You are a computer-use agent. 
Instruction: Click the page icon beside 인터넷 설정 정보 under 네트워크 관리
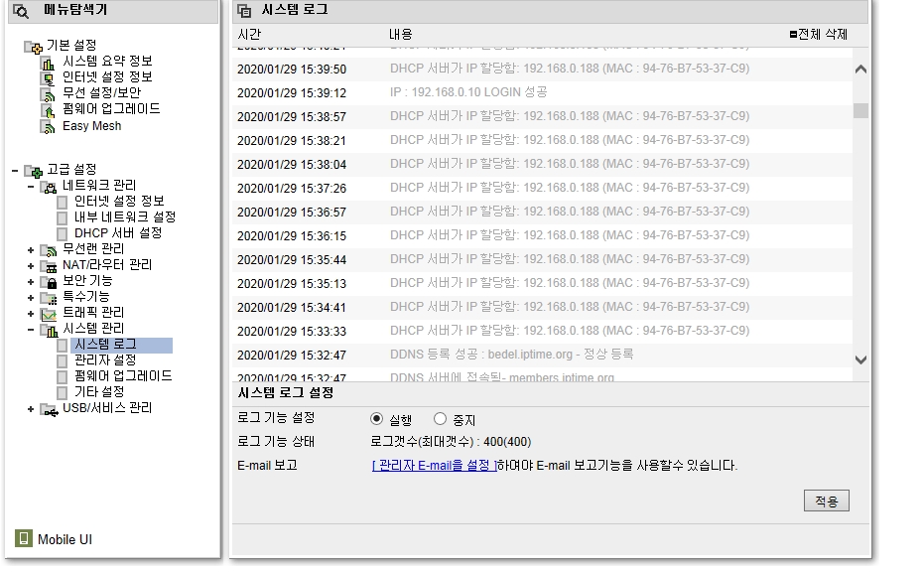pos(62,203)
